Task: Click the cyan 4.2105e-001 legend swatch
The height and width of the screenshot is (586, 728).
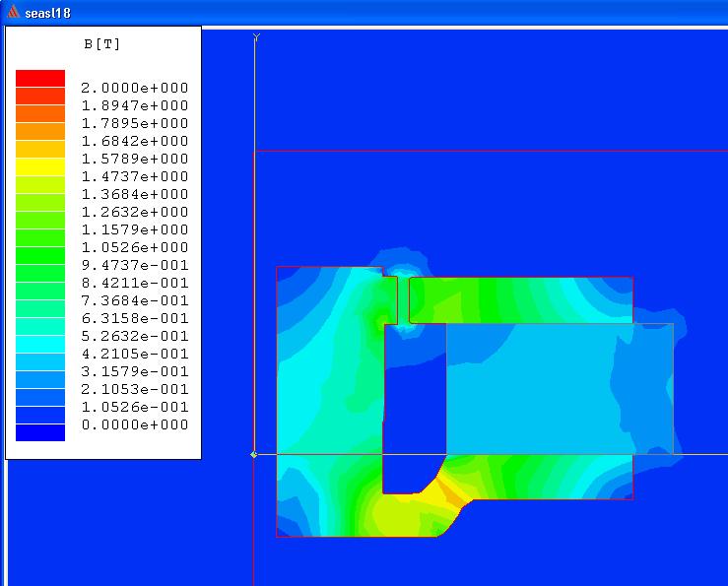Action: pos(40,344)
